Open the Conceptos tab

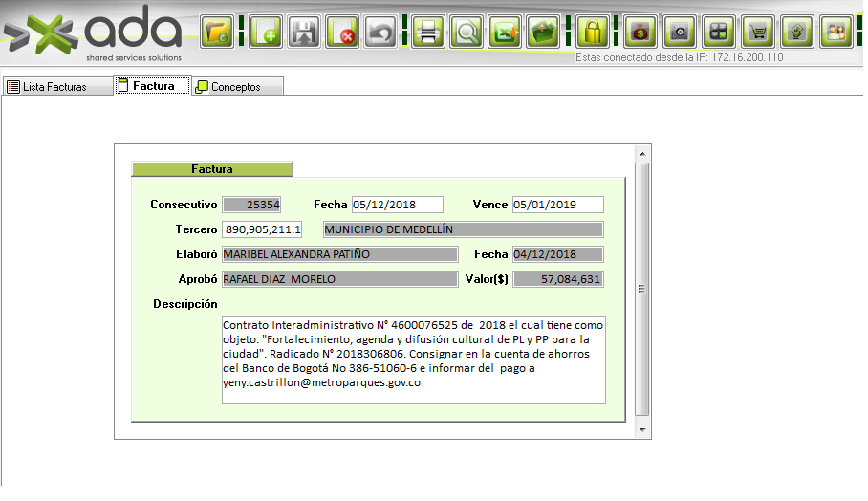tap(235, 87)
